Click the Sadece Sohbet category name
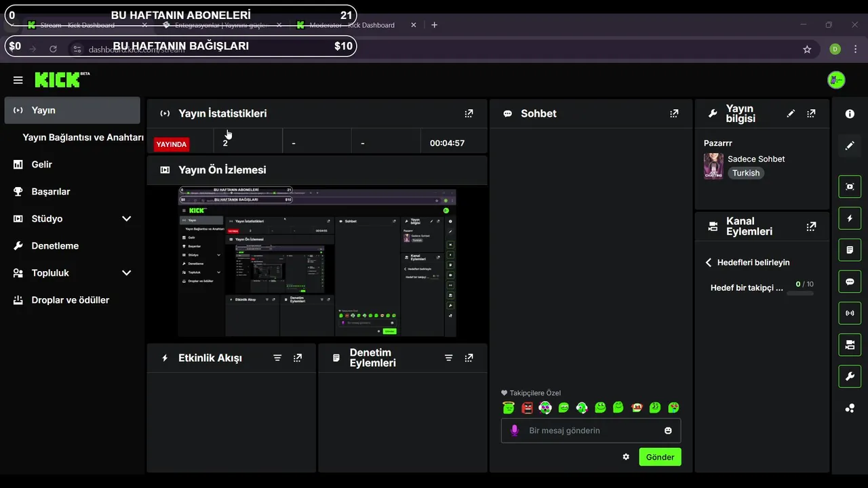The height and width of the screenshot is (488, 868). [x=756, y=159]
